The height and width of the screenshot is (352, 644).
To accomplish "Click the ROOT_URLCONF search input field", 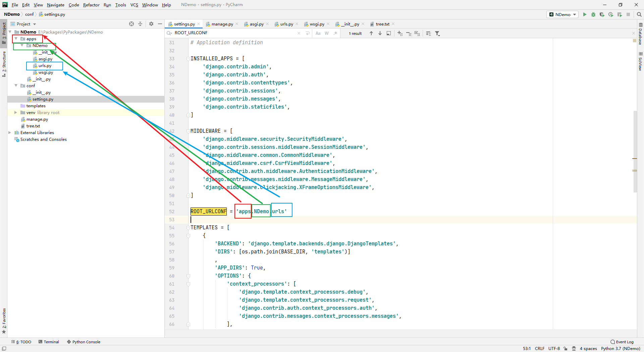I will tap(235, 33).
